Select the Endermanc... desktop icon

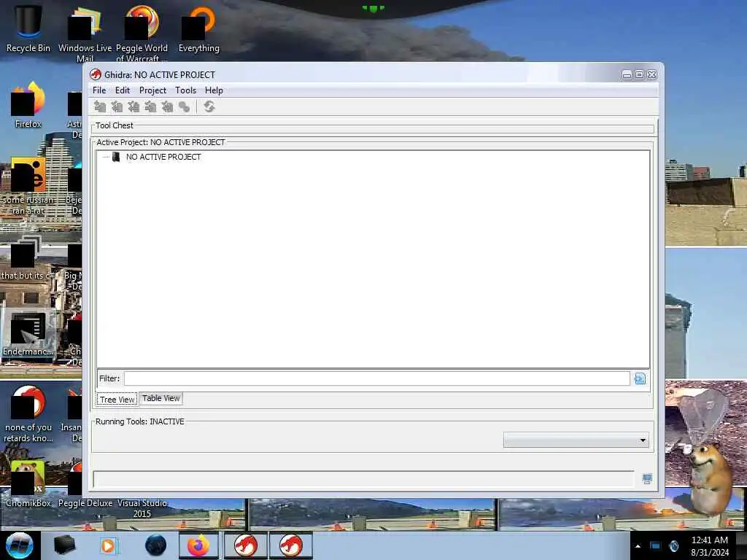point(28,333)
